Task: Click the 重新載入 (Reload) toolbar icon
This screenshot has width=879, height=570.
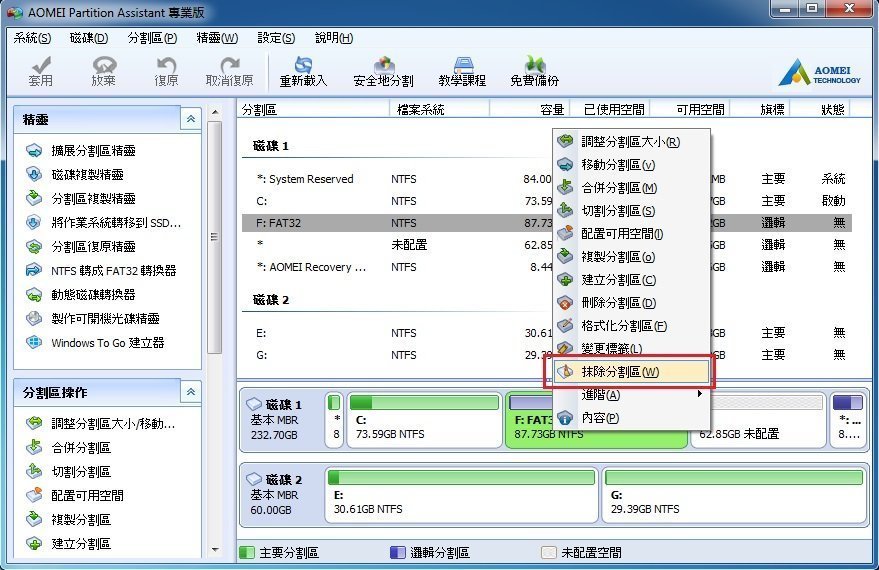Action: (x=303, y=71)
